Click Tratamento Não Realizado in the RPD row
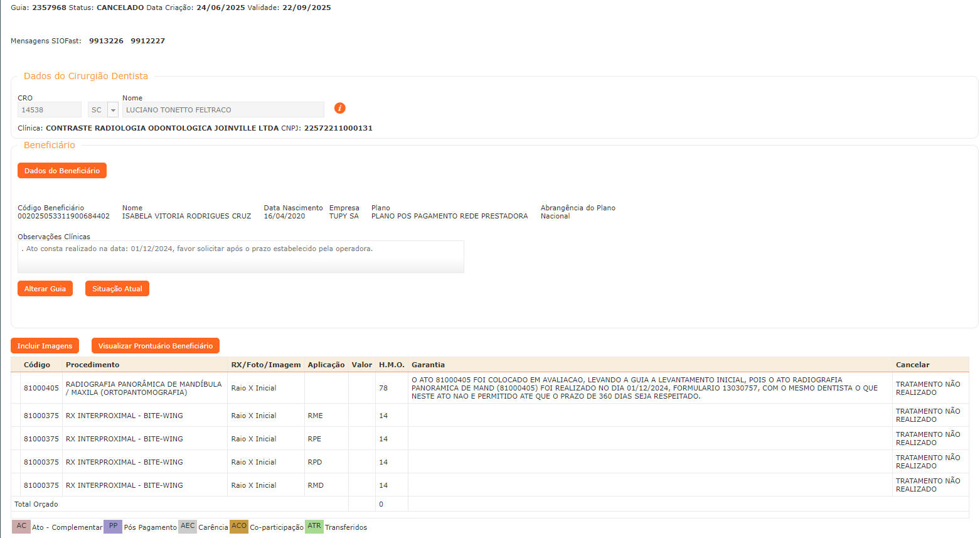Image resolution: width=980 pixels, height=538 pixels. 928,461
